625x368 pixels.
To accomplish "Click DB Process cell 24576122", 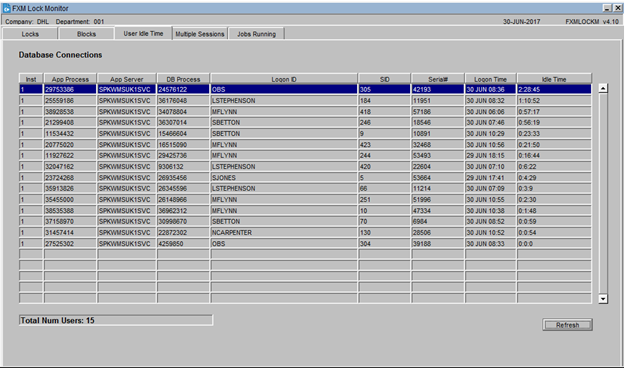I will (x=183, y=89).
